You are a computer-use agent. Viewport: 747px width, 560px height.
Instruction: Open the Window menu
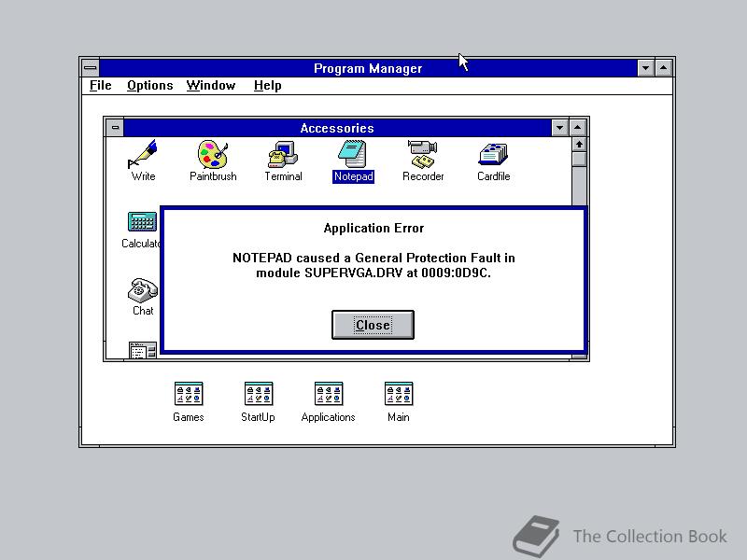(x=211, y=86)
